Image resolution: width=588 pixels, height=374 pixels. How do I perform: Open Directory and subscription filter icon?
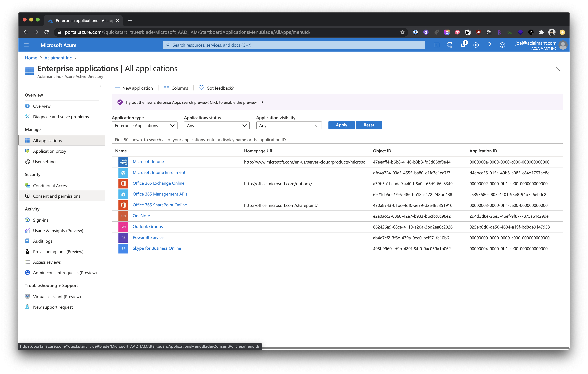pyautogui.click(x=450, y=45)
